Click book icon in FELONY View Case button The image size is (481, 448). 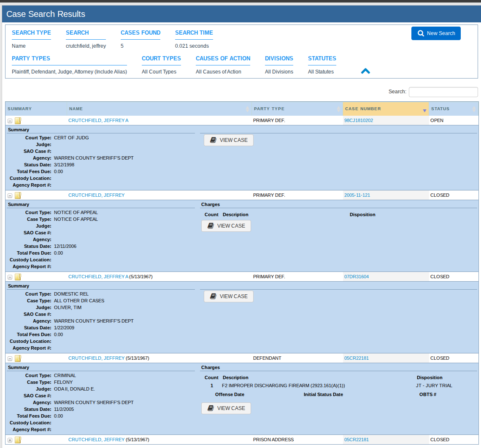[211, 408]
